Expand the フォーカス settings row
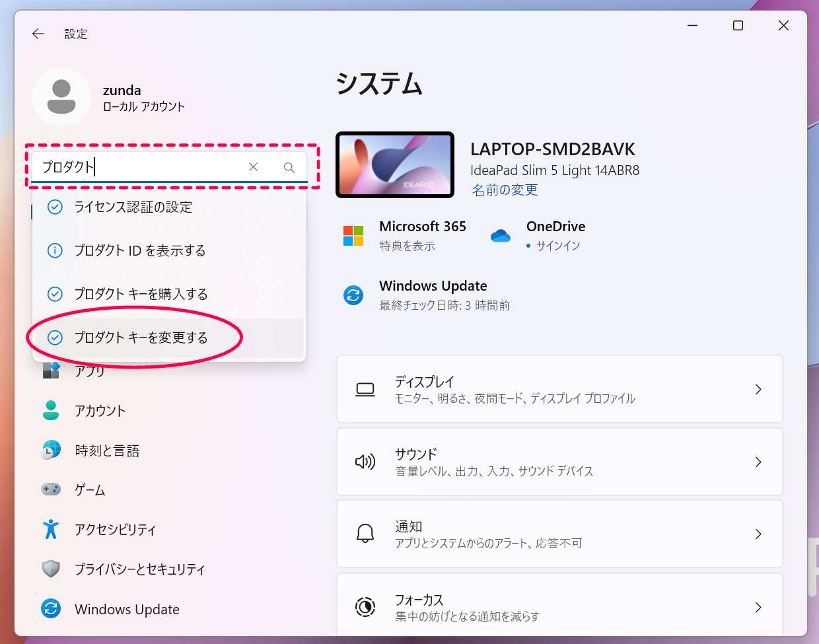This screenshot has height=644, width=819. (758, 606)
